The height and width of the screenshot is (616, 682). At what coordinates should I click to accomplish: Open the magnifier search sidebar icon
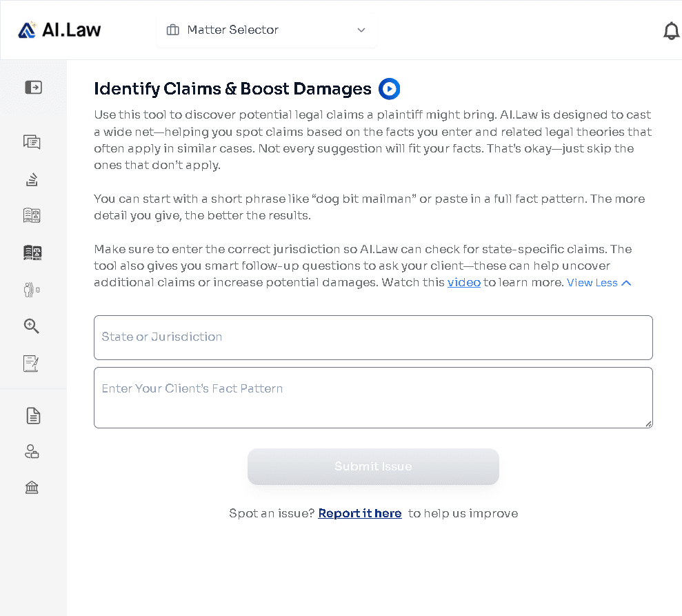pos(31,326)
